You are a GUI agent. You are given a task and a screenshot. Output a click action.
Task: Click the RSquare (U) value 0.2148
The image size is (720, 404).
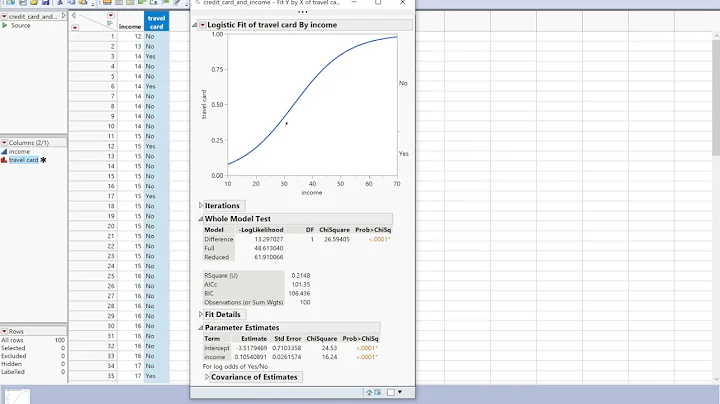[301, 275]
